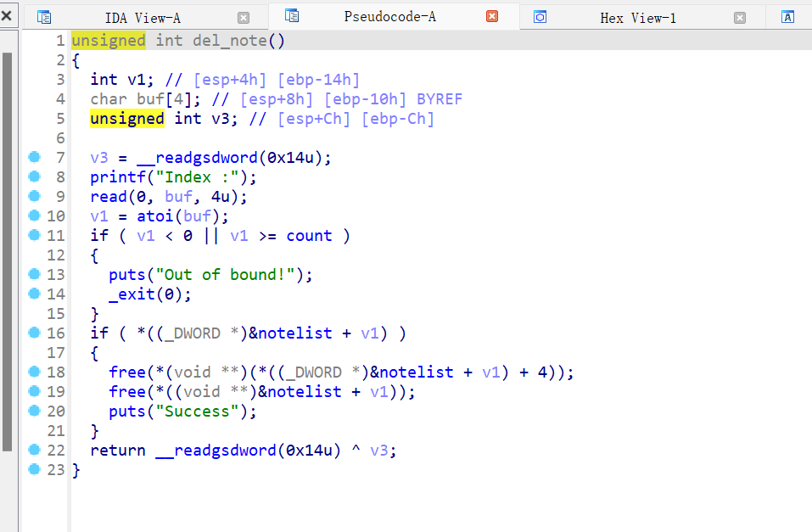Toggle breakpoint dot on line 7
Viewport: 812px width, 532px height.
coord(34,157)
